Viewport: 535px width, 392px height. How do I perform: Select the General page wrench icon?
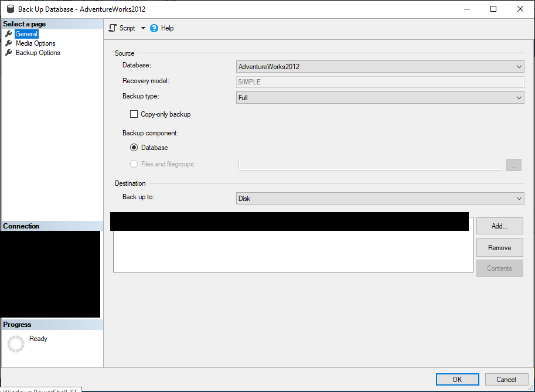[9, 34]
